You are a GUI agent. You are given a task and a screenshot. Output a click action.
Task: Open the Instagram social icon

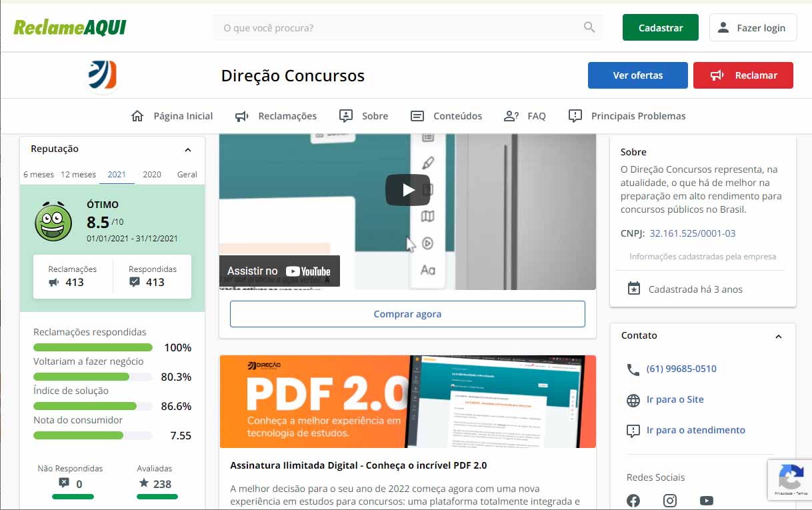coord(670,501)
